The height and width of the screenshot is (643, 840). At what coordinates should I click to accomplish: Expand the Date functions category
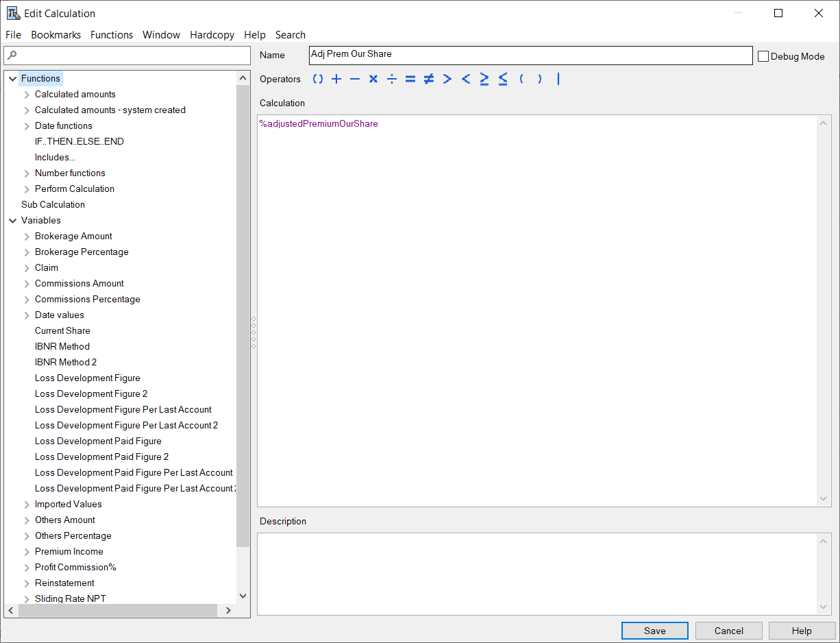click(x=26, y=125)
